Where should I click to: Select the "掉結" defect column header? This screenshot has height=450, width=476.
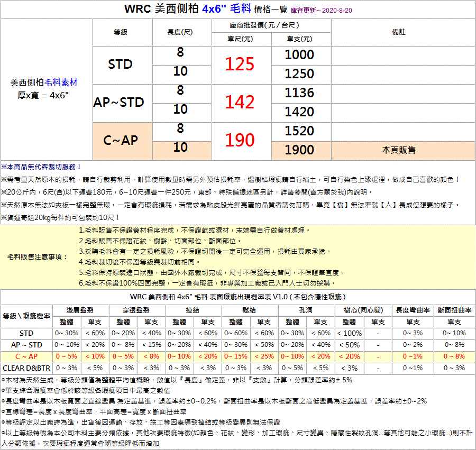click(x=193, y=310)
